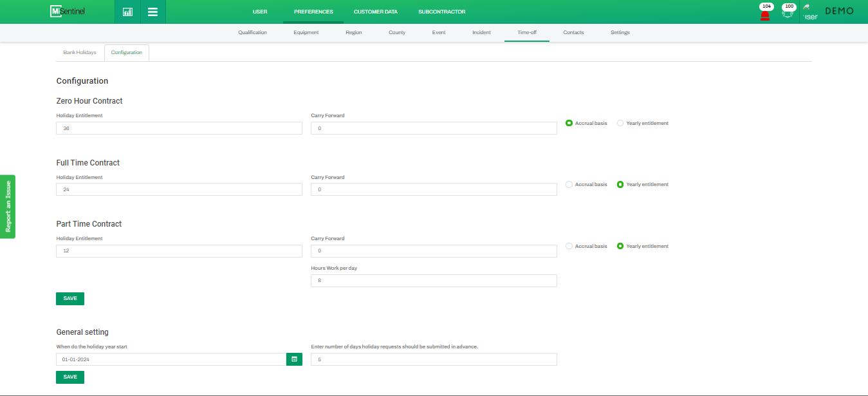Viewport: 868px width, 396px height.
Task: Open the Subcontractor menu
Action: click(441, 12)
